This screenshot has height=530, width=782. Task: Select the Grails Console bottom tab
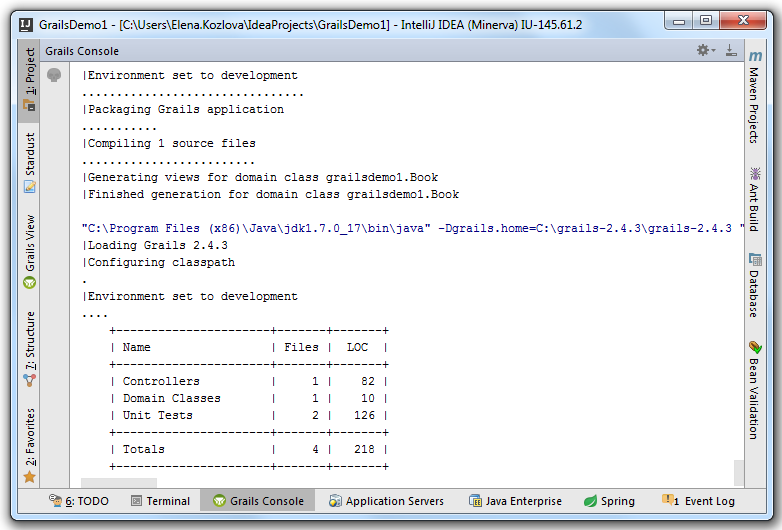coord(258,501)
